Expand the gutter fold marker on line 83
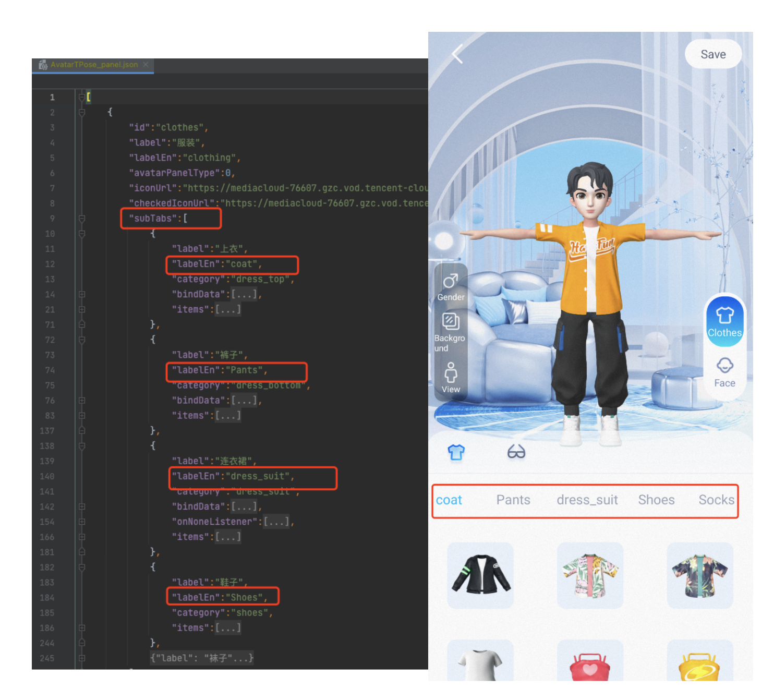Viewport: 774px width, 700px height. pyautogui.click(x=81, y=416)
